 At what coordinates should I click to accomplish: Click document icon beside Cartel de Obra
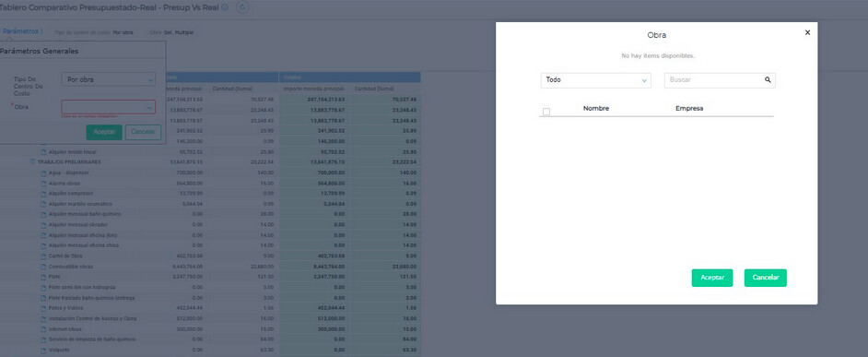point(43,256)
